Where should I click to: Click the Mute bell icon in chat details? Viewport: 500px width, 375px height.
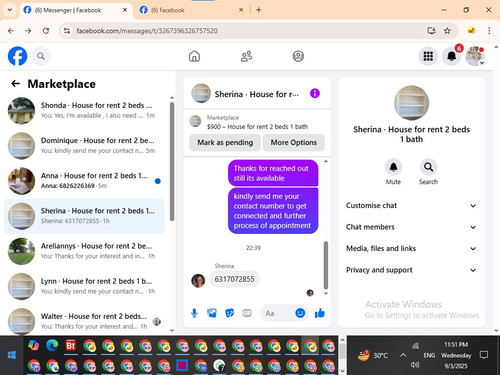[x=393, y=167]
